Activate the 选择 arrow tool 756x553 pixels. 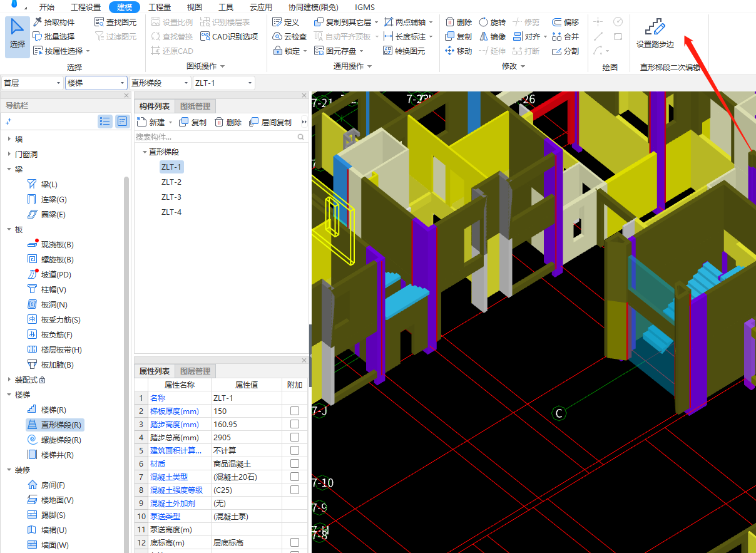click(x=18, y=36)
